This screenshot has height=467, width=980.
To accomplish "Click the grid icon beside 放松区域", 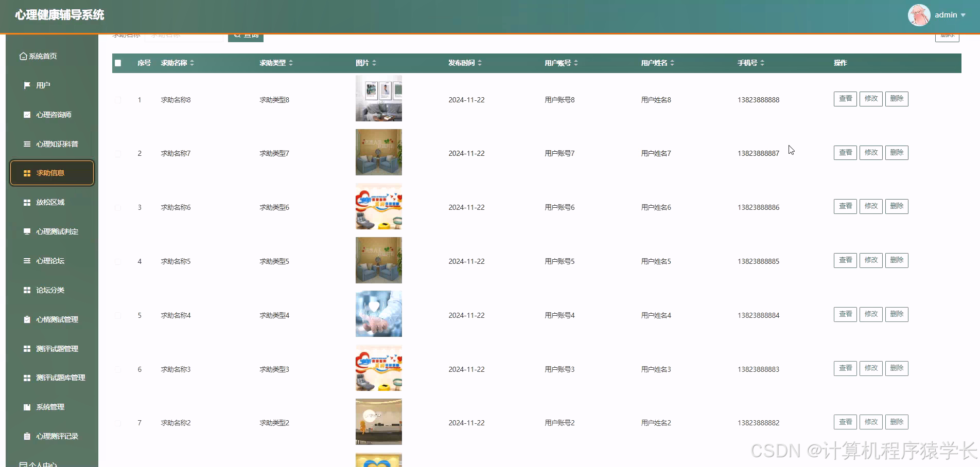I will (x=27, y=203).
